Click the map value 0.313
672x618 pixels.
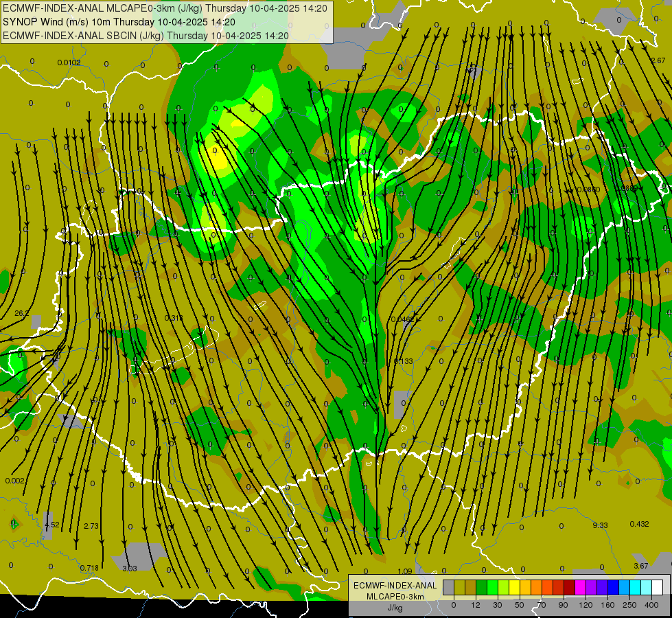174,318
